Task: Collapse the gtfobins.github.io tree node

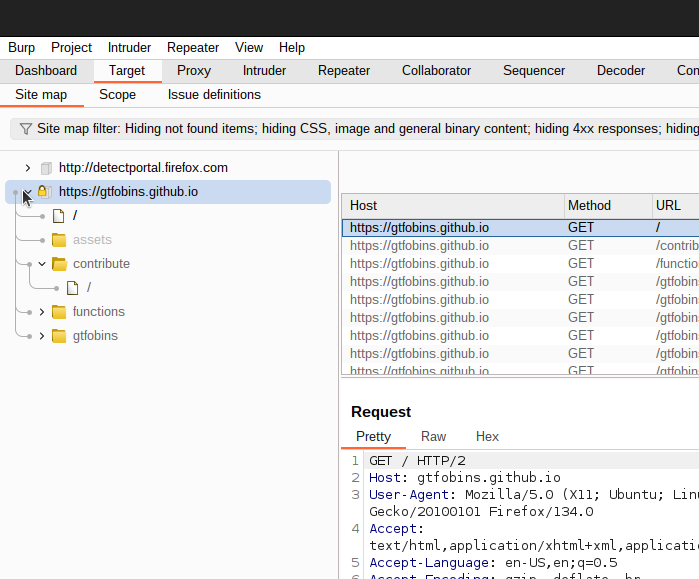Action: pos(28,192)
